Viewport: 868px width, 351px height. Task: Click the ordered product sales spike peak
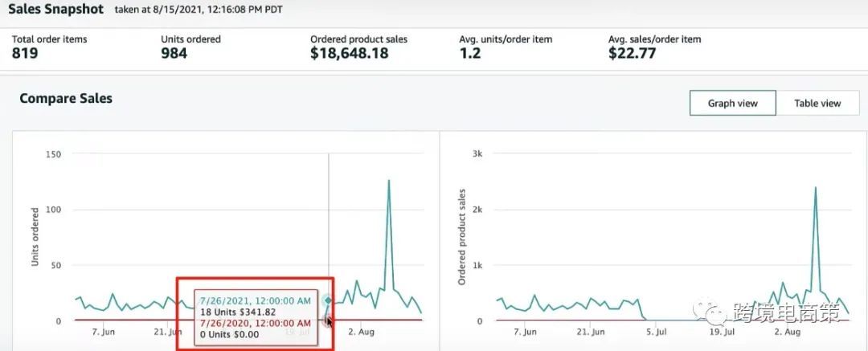pyautogui.click(x=816, y=188)
